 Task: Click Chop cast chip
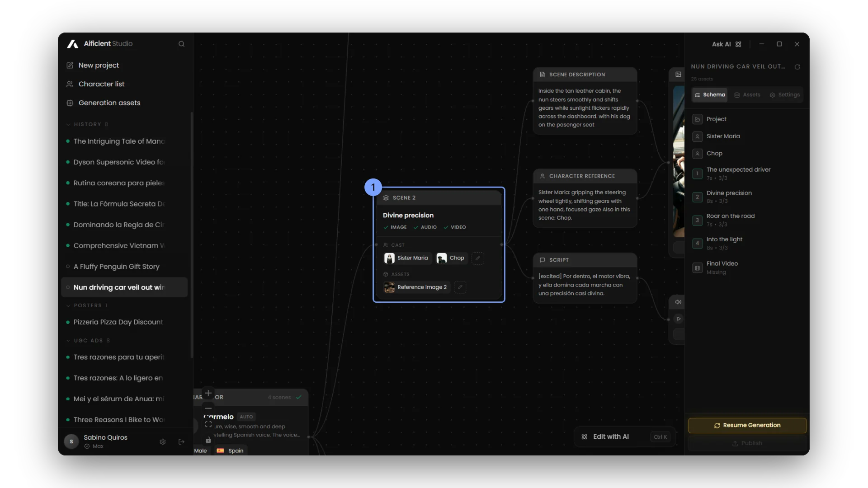(451, 258)
